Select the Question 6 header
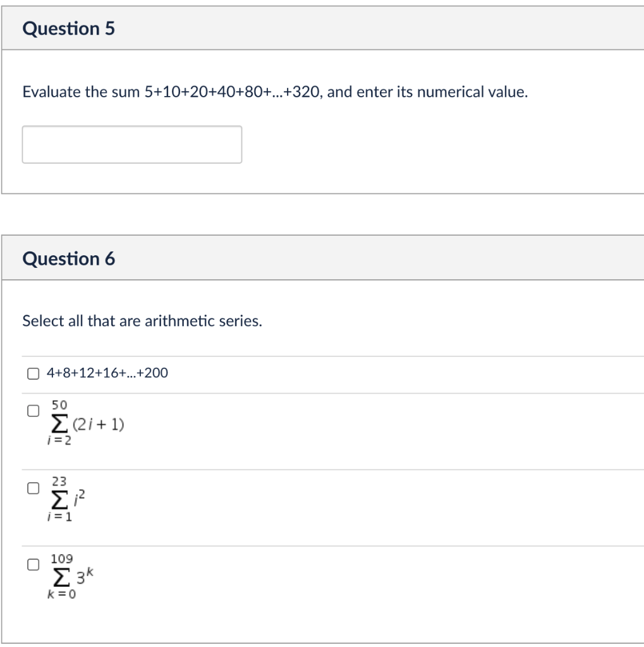 click(69, 258)
